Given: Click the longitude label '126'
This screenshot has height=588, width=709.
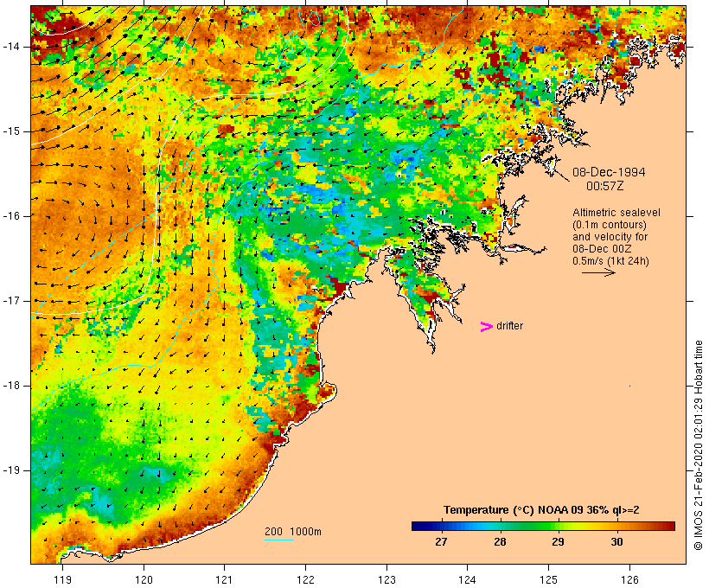Looking at the screenshot, I should [629, 579].
